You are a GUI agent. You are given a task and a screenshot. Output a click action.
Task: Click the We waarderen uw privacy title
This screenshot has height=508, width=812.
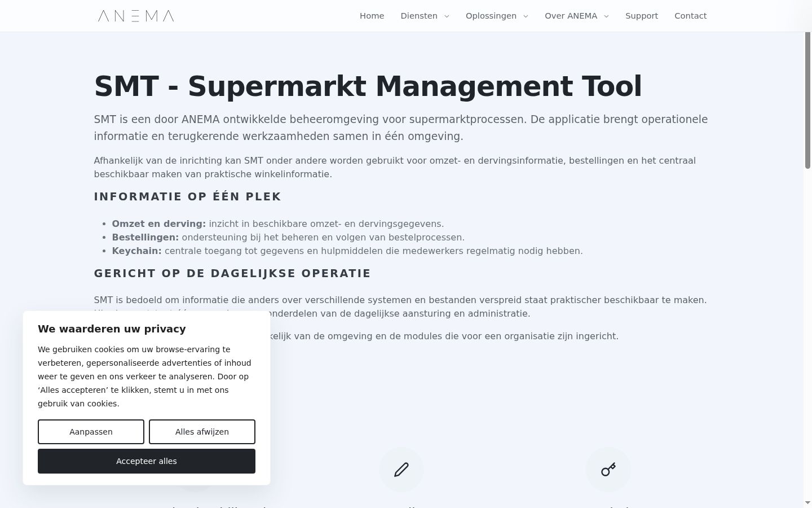click(x=112, y=329)
